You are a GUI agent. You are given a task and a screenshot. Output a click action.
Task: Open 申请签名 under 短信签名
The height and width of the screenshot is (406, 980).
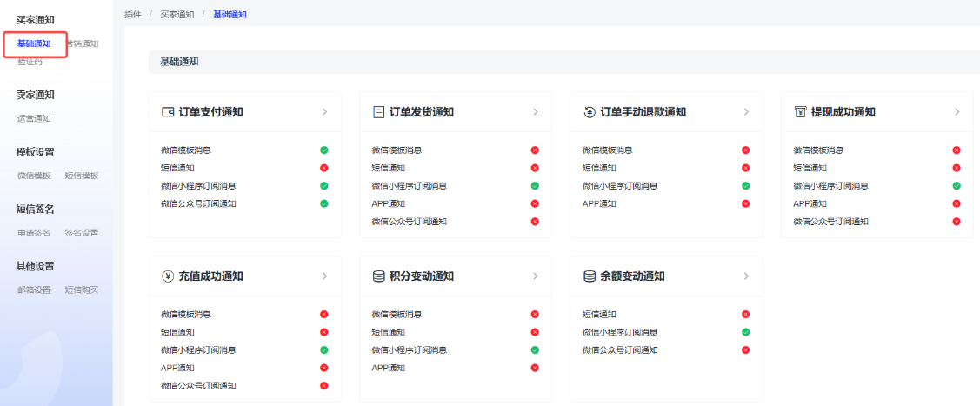tap(34, 233)
